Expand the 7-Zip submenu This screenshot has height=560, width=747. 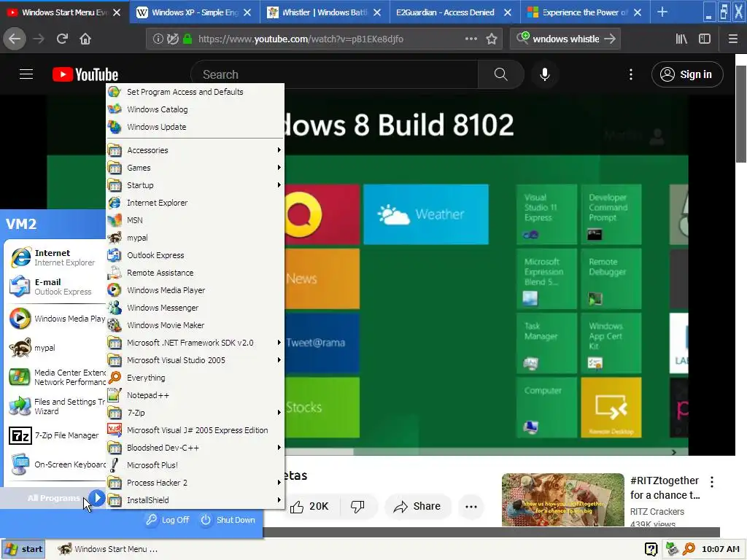[195, 413]
